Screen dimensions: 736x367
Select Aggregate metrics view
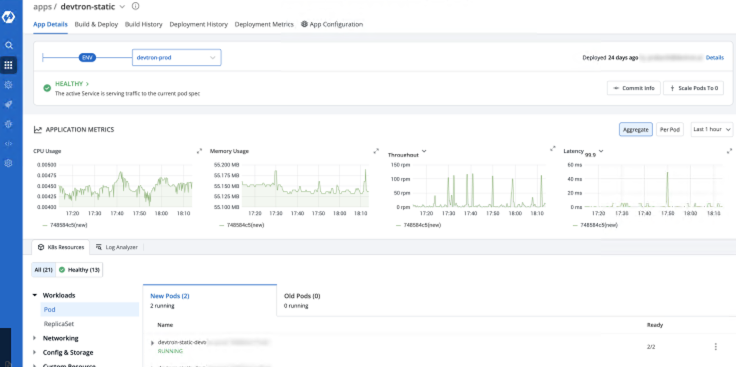click(x=636, y=130)
